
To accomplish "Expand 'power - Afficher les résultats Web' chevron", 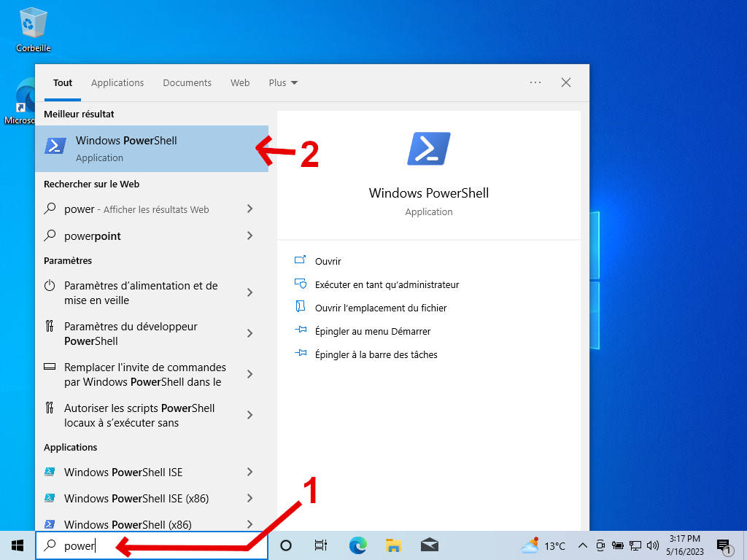I will click(249, 209).
